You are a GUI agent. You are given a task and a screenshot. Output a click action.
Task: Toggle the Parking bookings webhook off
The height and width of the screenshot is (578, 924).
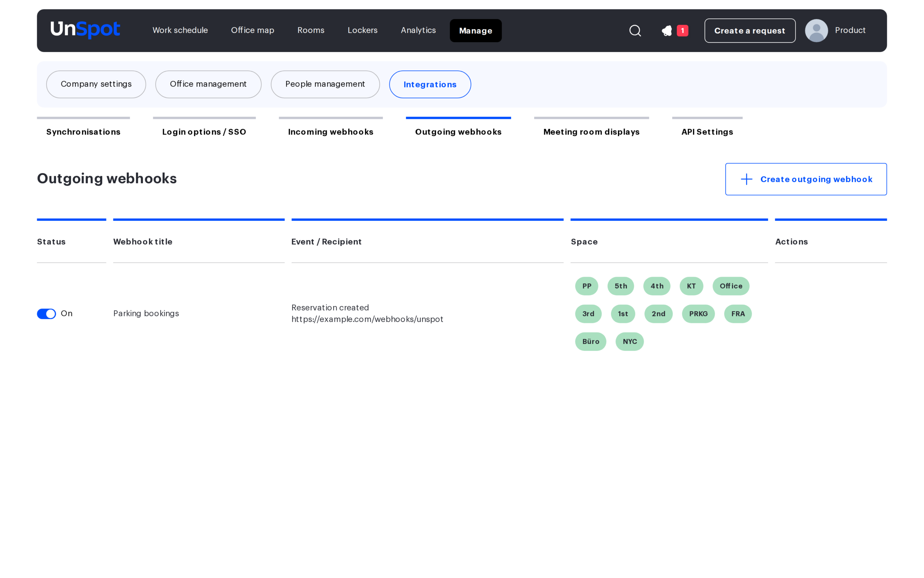(46, 314)
